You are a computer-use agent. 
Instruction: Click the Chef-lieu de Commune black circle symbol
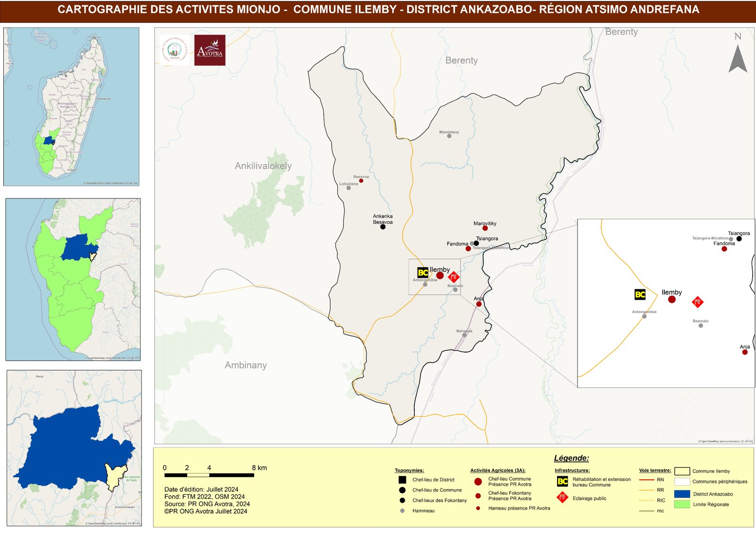point(403,490)
